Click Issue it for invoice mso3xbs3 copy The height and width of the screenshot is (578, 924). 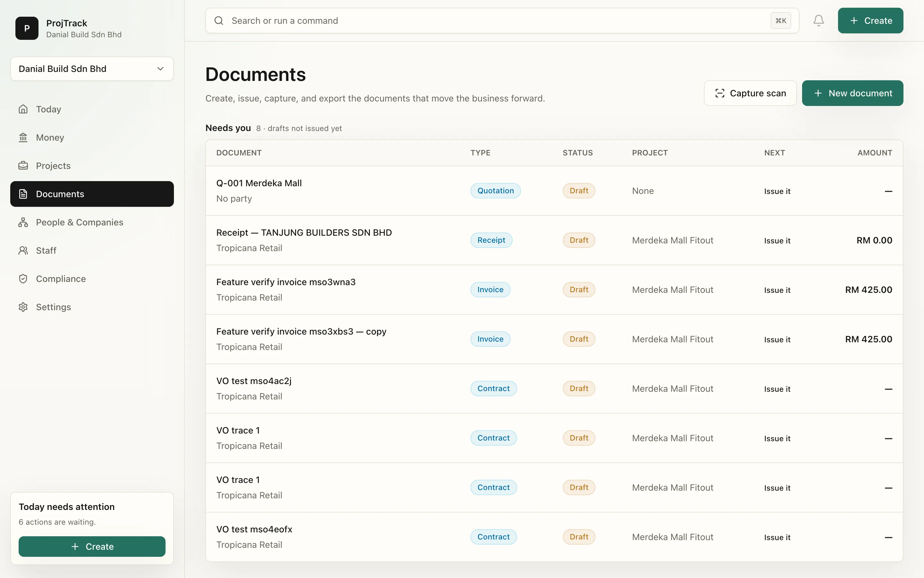(777, 339)
